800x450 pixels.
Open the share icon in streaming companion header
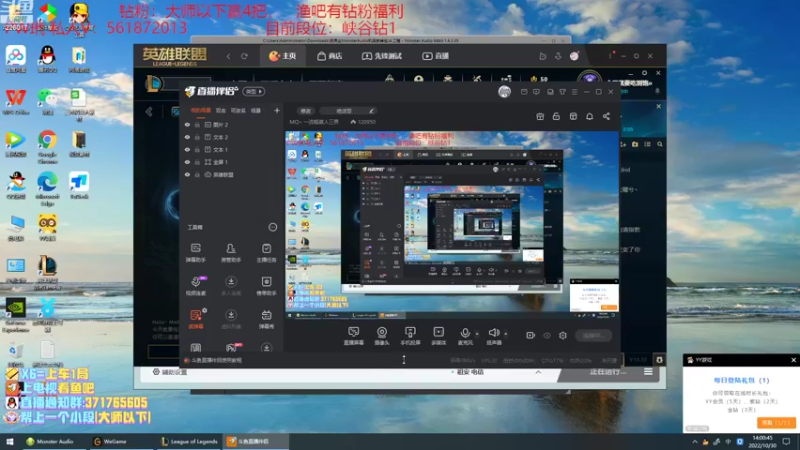pos(606,116)
